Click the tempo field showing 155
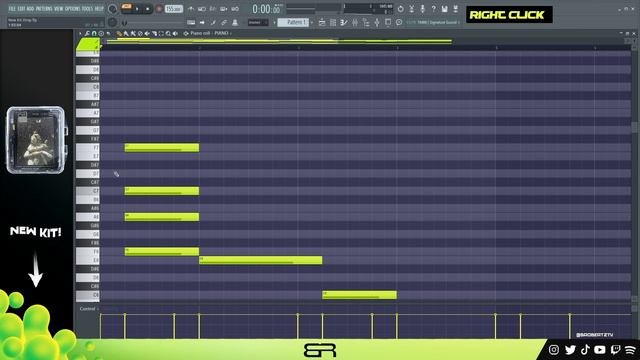 [x=173, y=9]
